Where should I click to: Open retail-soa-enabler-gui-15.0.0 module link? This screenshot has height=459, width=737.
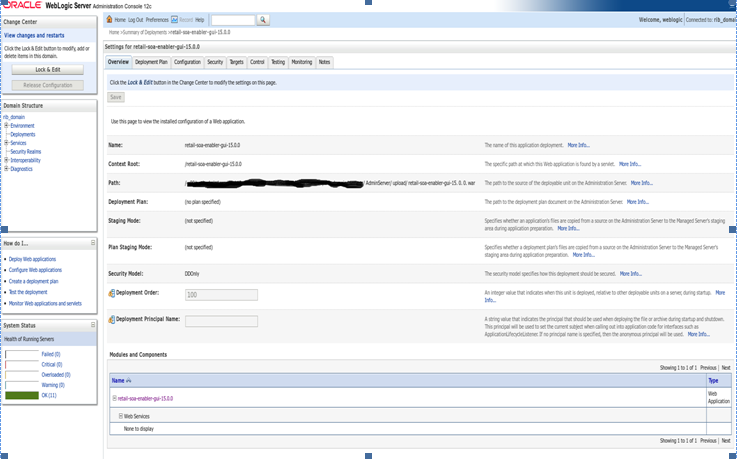point(145,398)
